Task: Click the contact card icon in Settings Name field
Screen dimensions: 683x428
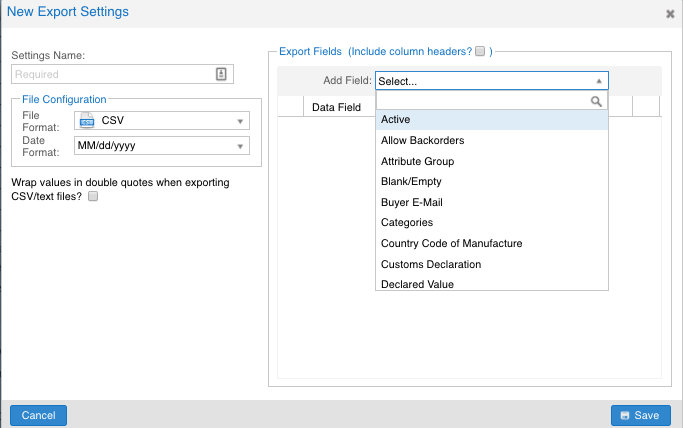Action: click(x=221, y=74)
